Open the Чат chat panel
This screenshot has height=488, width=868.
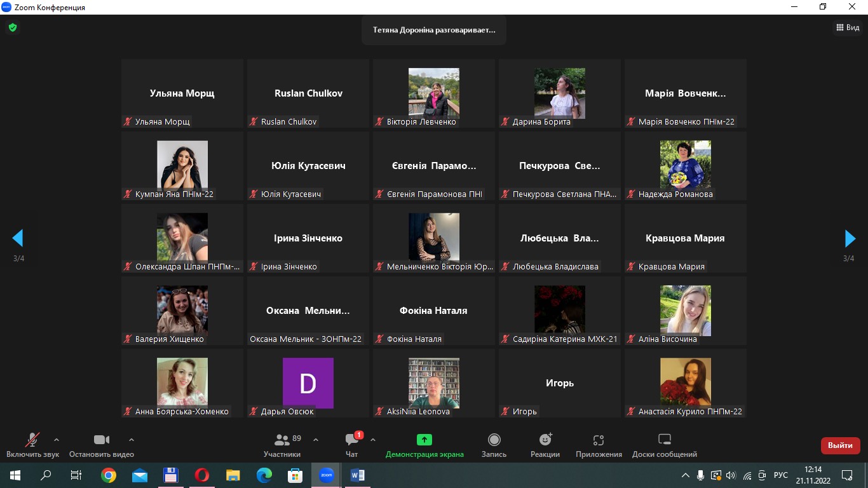[351, 445]
